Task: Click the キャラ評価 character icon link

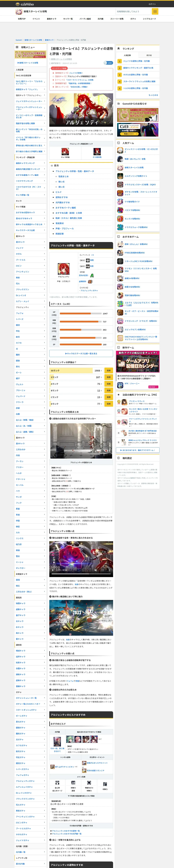Action: point(65,151)
